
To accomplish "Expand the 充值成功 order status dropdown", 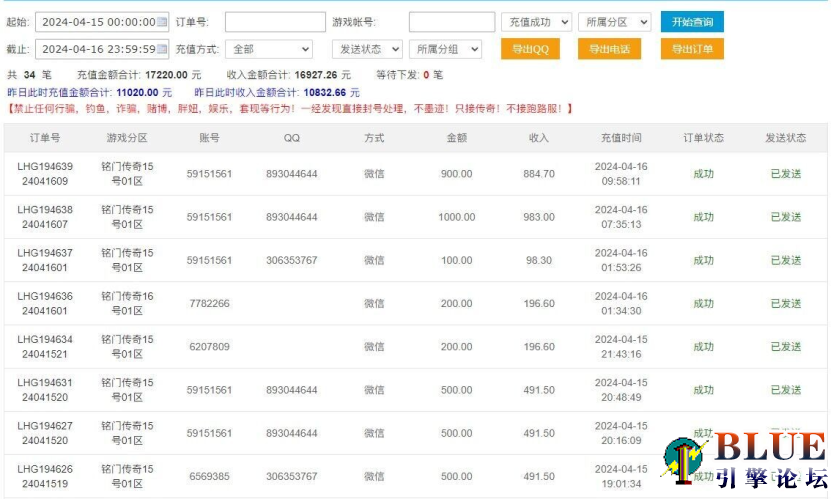I will point(536,22).
